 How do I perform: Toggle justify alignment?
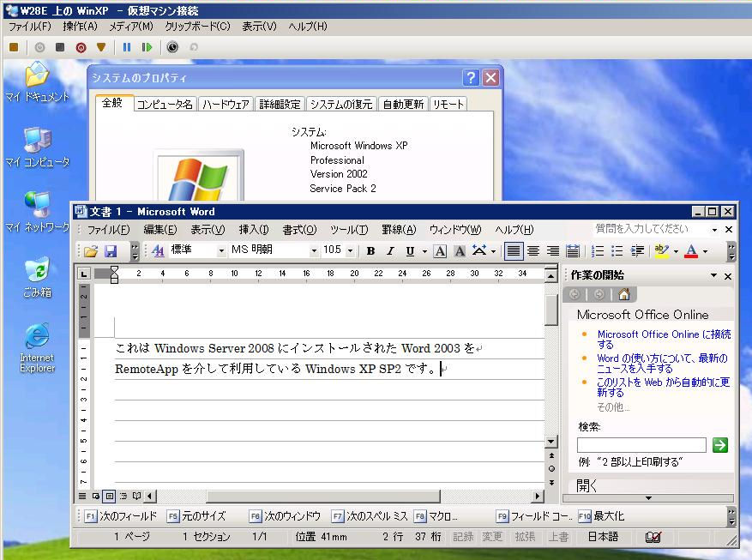[514, 250]
